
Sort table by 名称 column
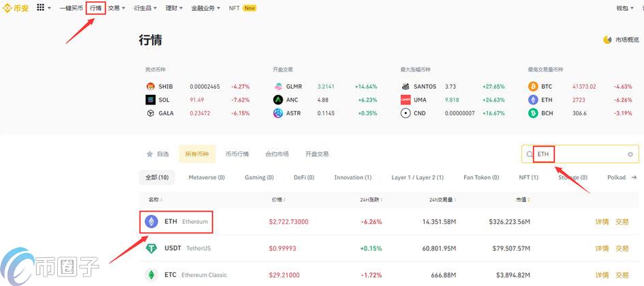pos(155,199)
